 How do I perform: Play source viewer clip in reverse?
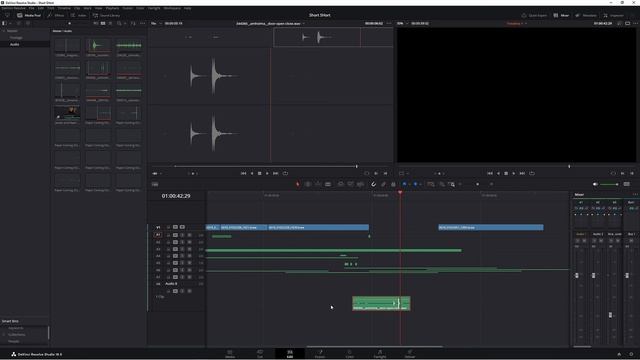252,173
